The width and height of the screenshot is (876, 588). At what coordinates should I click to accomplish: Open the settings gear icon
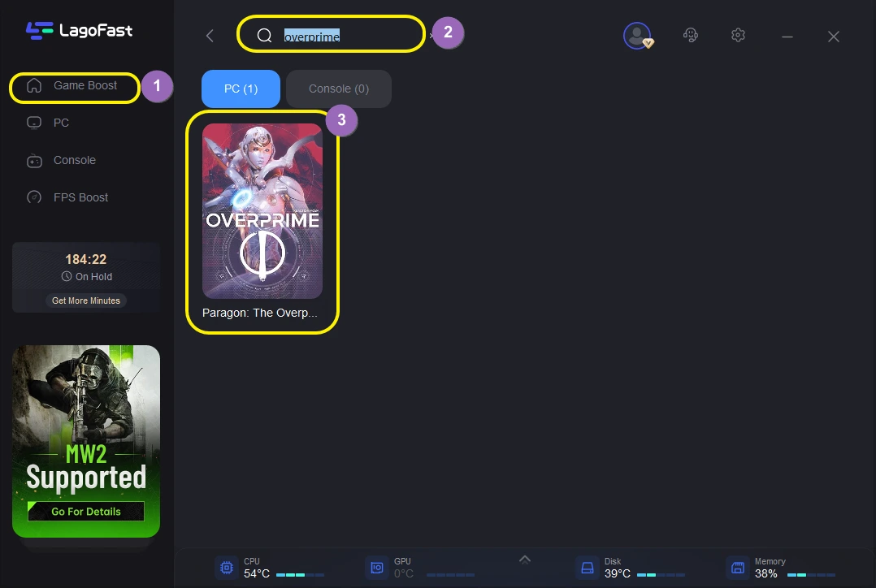[738, 35]
